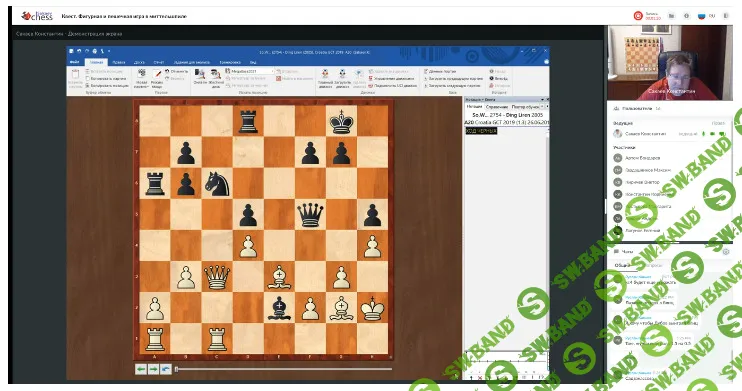Click the default engine icon
The image size is (742, 391).
click(x=325, y=74)
